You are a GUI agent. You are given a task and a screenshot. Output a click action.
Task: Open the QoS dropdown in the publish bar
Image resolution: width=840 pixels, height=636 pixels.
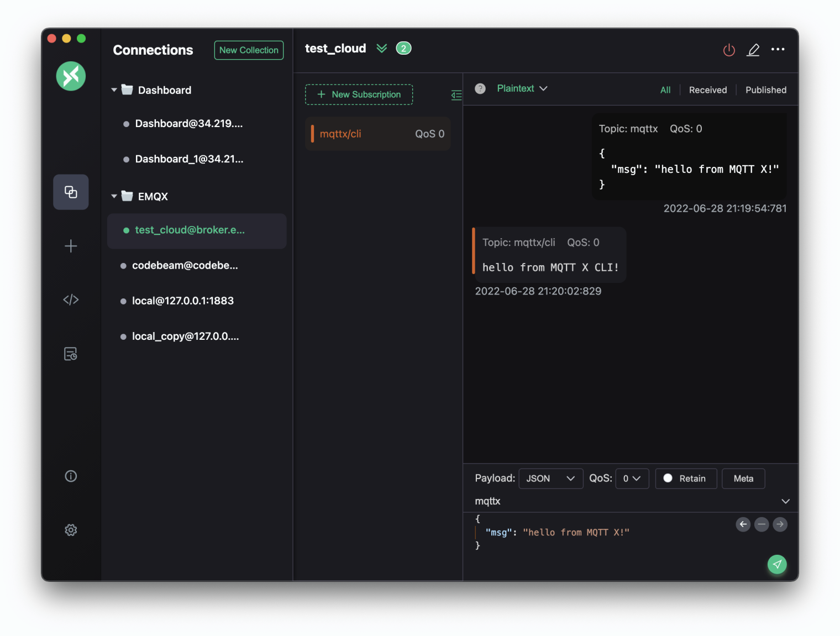[632, 479]
